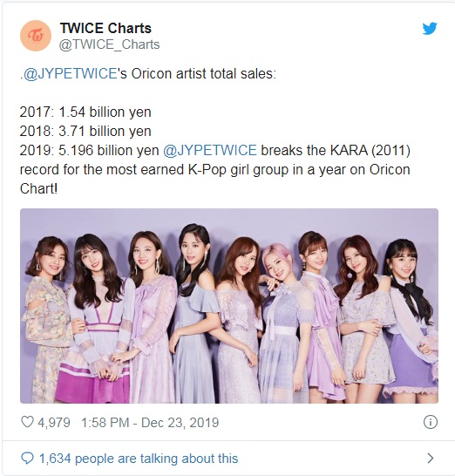
Task: Click pink-haired member in the photo
Action: [x=281, y=322]
